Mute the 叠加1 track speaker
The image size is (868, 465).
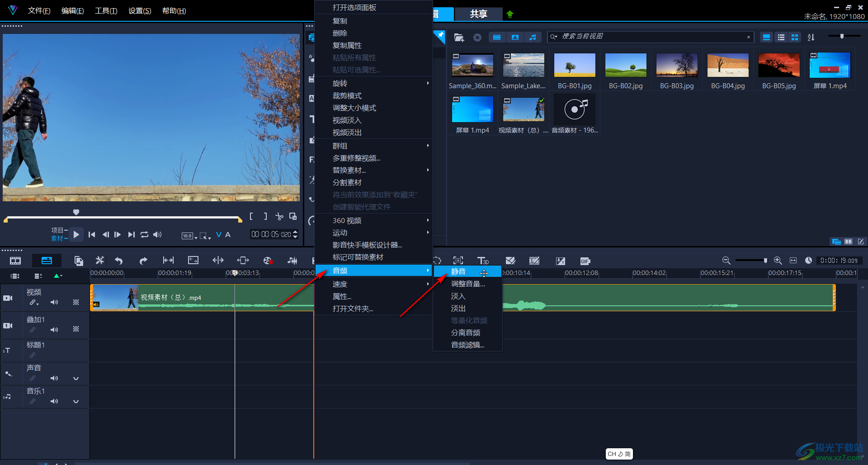click(x=54, y=330)
